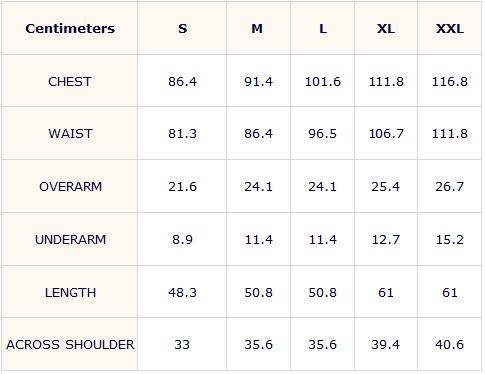Select the L size column header
Viewport: 485px width, 374px height.
[323, 29]
